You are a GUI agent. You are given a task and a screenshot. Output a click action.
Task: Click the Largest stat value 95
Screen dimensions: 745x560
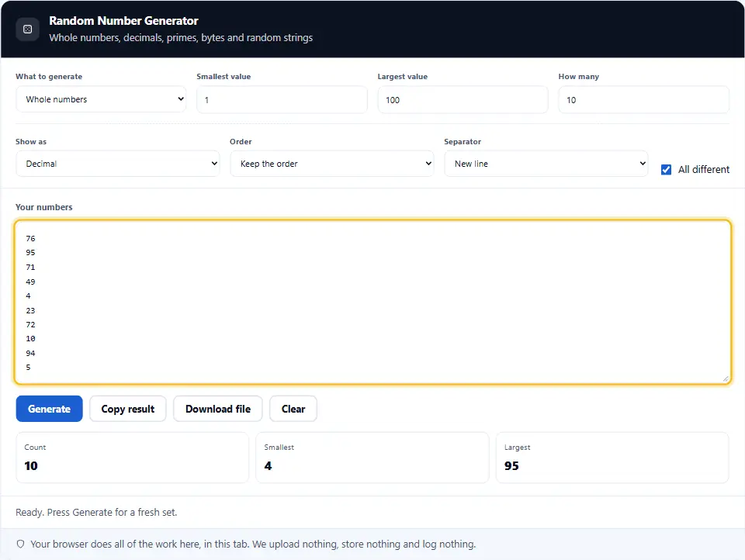[511, 466]
